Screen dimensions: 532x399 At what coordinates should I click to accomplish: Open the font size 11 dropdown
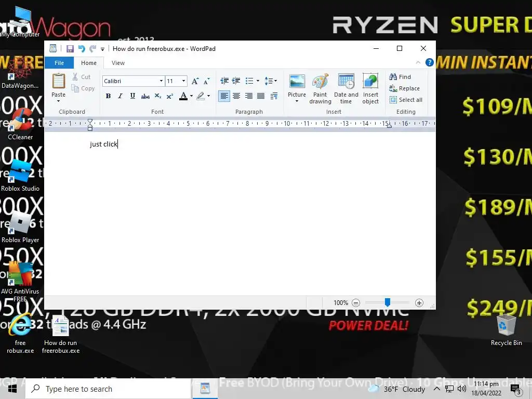click(183, 81)
